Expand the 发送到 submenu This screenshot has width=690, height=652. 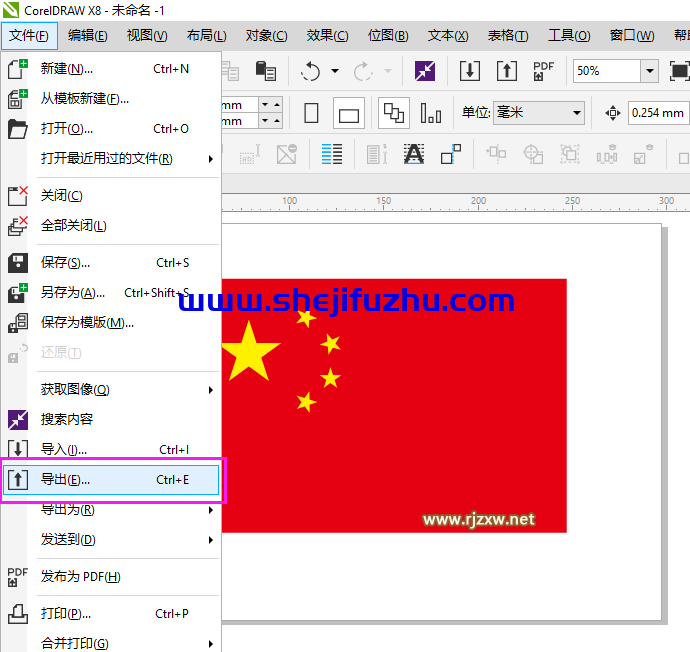tap(210, 540)
